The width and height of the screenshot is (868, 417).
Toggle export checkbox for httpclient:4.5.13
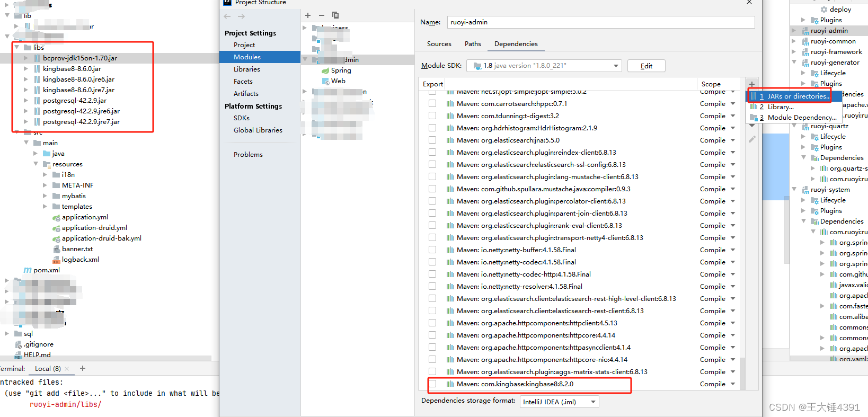pos(432,323)
